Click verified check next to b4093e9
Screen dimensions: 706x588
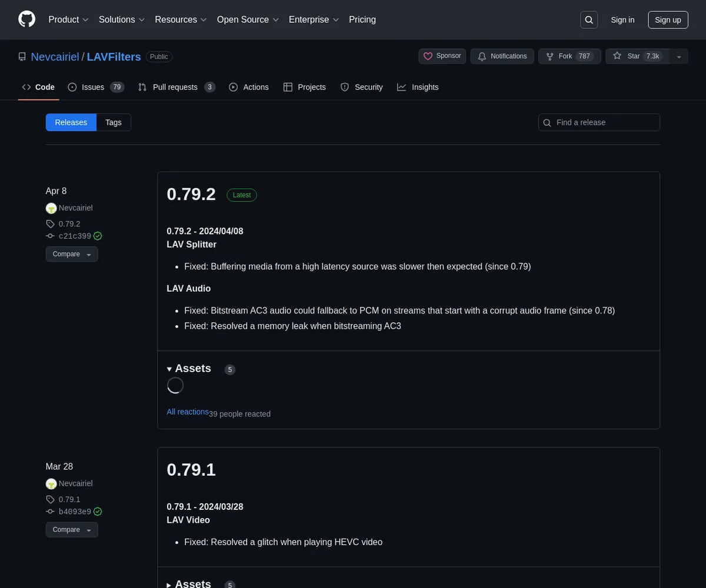(98, 512)
